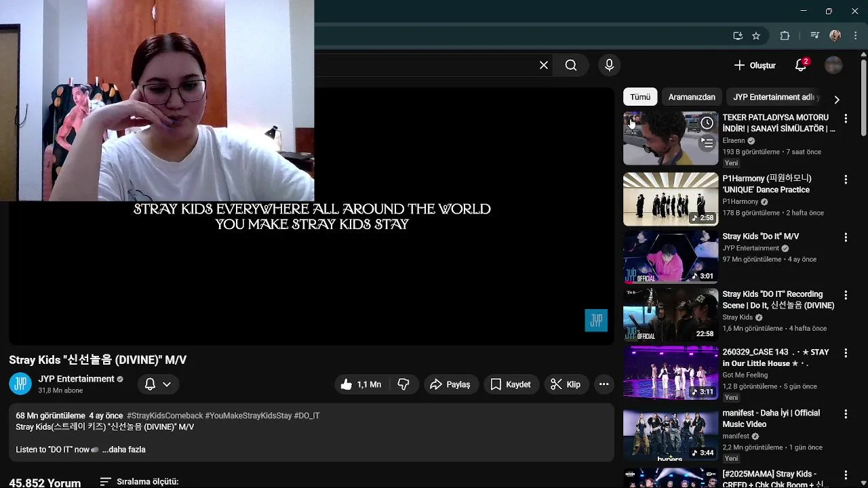Open options menu for 260329_CASE 143 video

846,353
